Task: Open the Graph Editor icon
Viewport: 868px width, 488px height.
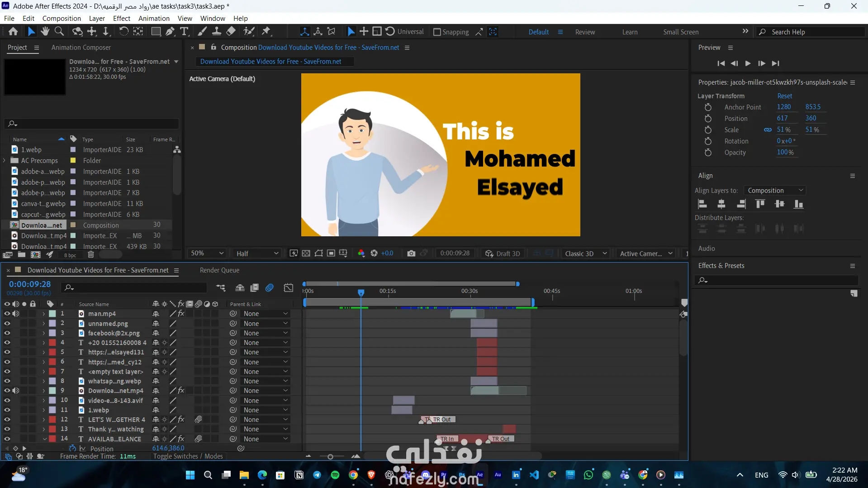Action: click(289, 288)
